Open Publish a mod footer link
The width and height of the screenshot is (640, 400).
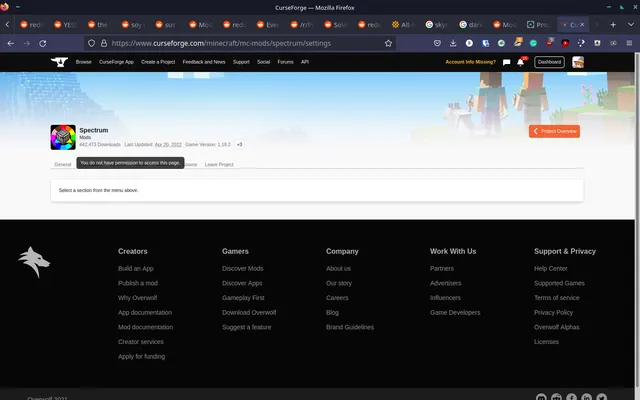click(x=138, y=283)
